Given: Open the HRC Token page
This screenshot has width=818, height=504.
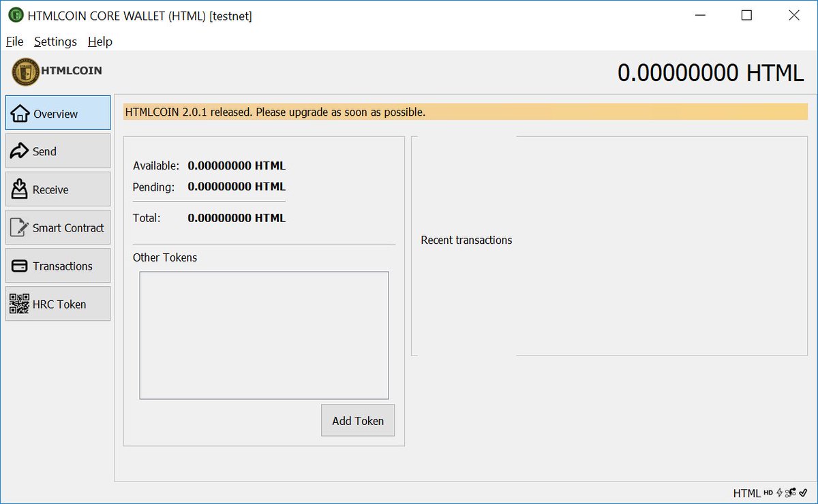Looking at the screenshot, I should click(58, 304).
